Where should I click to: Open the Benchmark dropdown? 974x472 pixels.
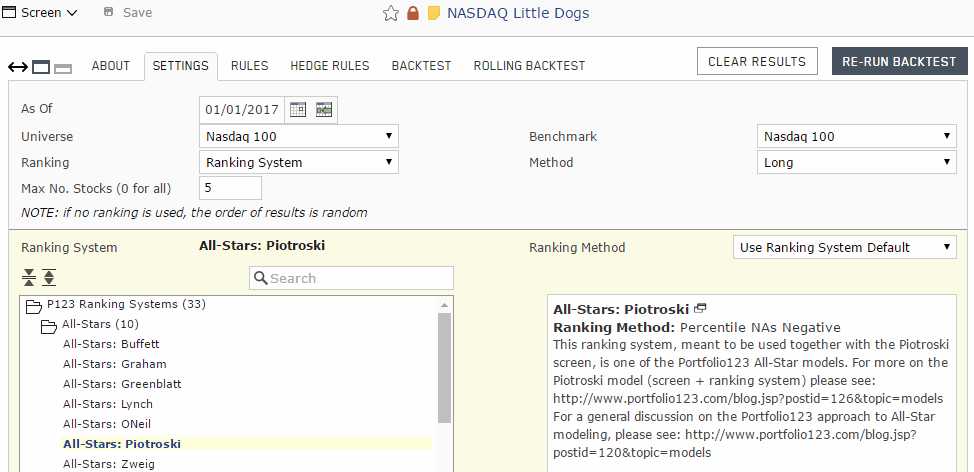tap(857, 136)
